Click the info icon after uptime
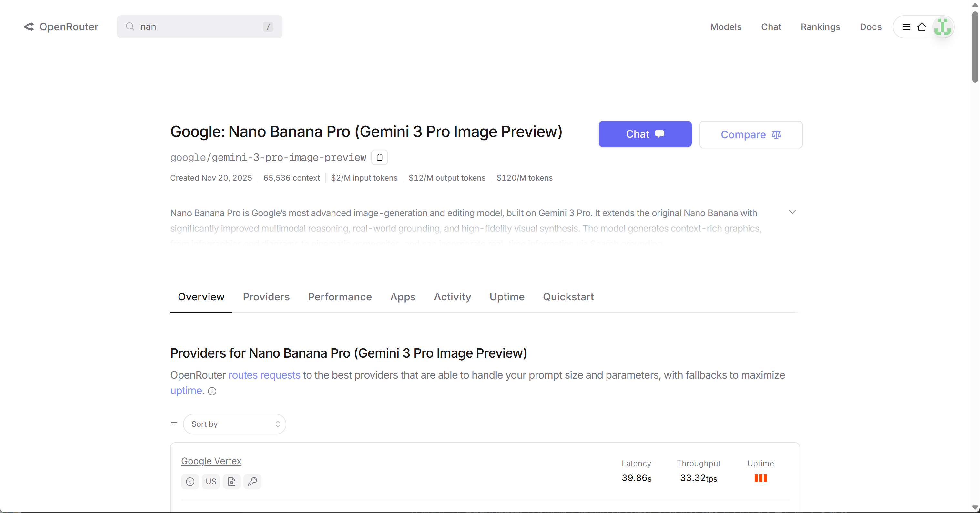 [x=212, y=391]
